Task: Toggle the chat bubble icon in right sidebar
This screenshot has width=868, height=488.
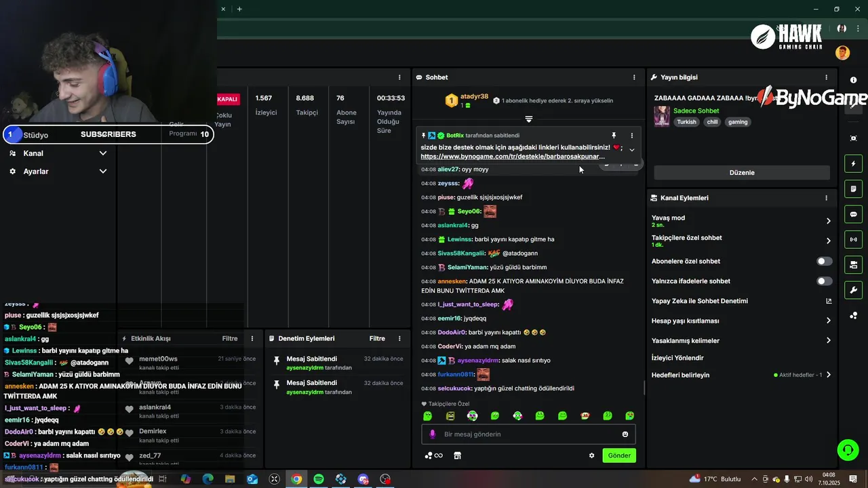Action: pos(853,214)
